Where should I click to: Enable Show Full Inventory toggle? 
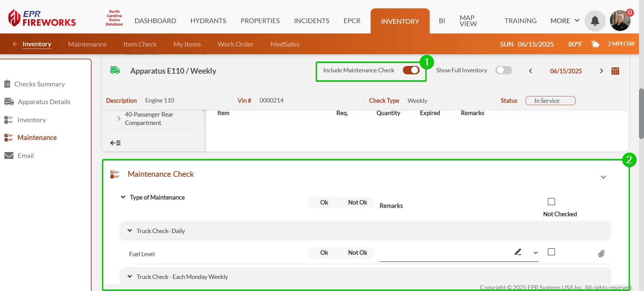(503, 70)
